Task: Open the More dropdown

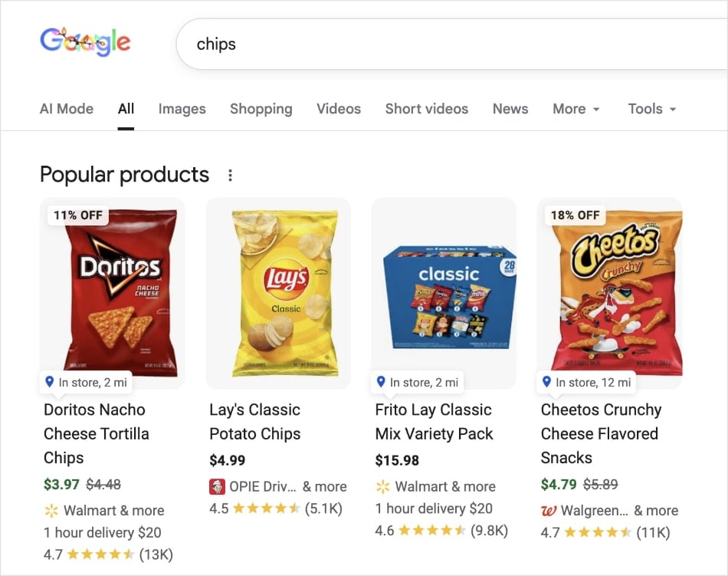Action: 576,109
